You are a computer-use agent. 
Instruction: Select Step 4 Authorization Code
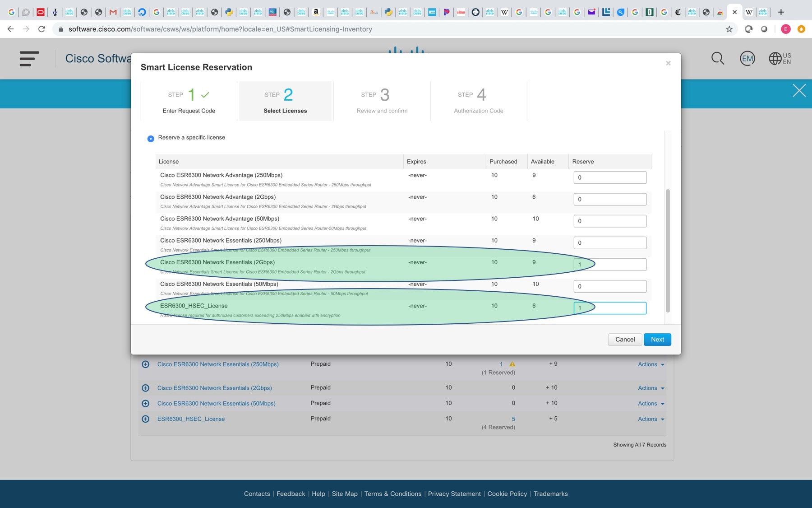coord(478,101)
